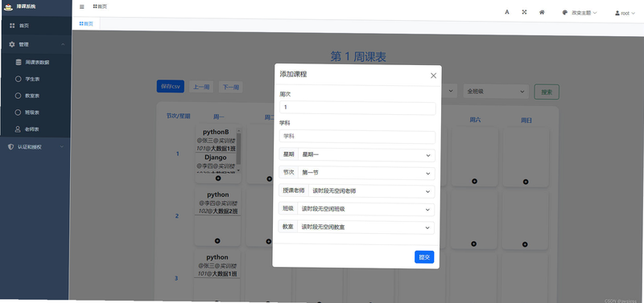This screenshot has width=644, height=303.
Task: Click plus icon in 周日 period 1 cell
Action: click(x=526, y=182)
